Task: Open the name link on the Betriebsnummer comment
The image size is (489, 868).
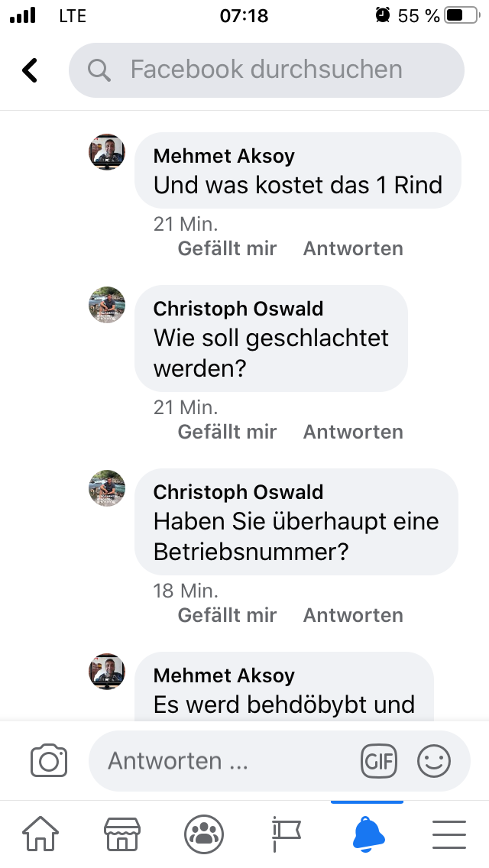Action: click(x=238, y=492)
